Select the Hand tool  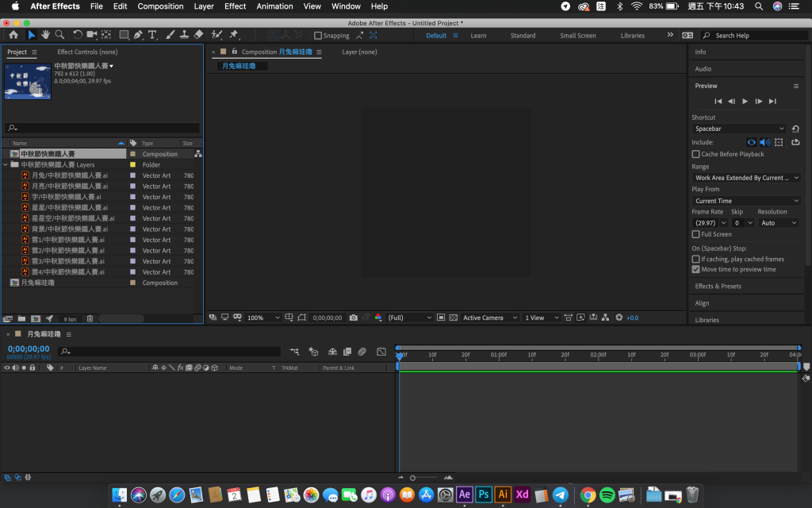(x=45, y=35)
